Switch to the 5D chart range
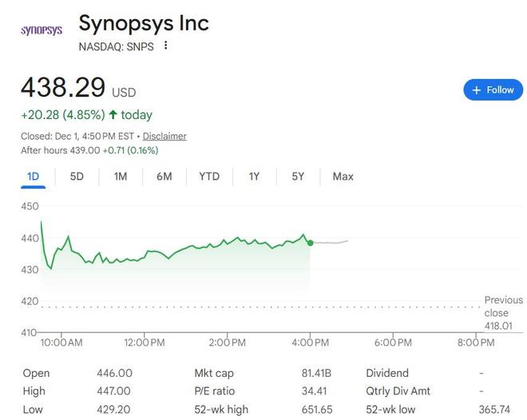The width and height of the screenshot is (527, 420). [x=77, y=176]
